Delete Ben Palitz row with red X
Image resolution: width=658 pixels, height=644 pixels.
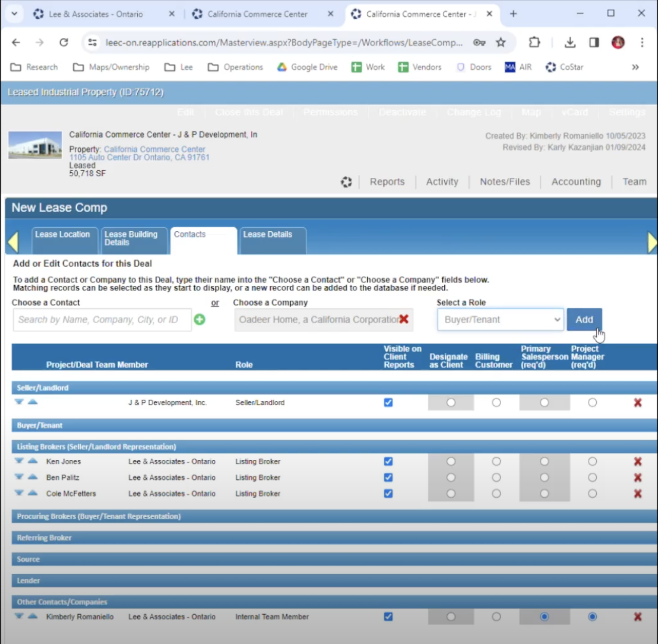[638, 478]
